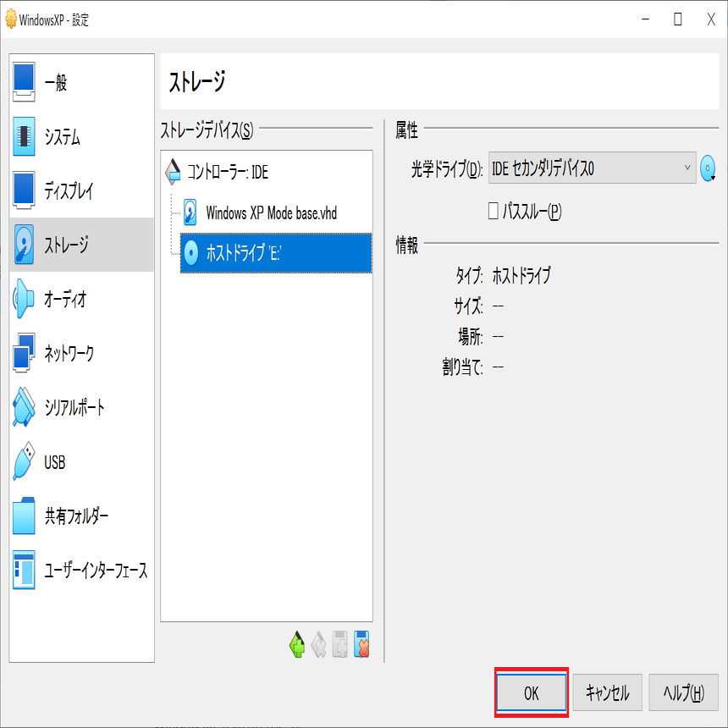728x728 pixels.
Task: Close the WindowsXP settings window
Action: click(711, 19)
